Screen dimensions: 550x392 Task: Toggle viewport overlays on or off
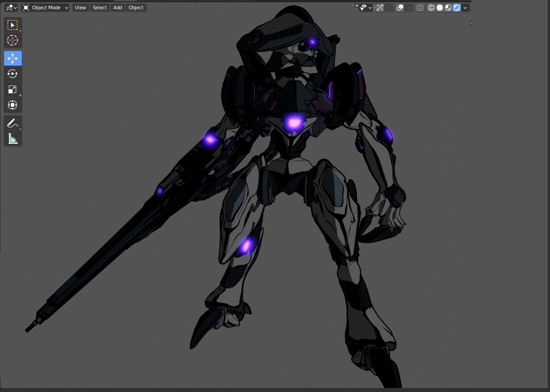400,8
